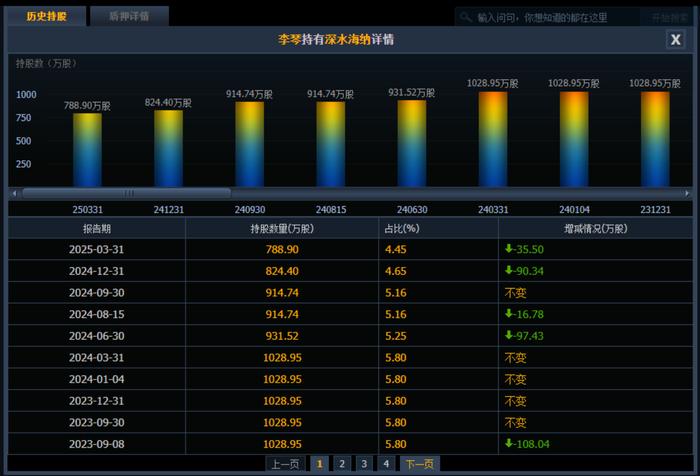Select the 2024-09-30 report date cell

click(x=96, y=293)
